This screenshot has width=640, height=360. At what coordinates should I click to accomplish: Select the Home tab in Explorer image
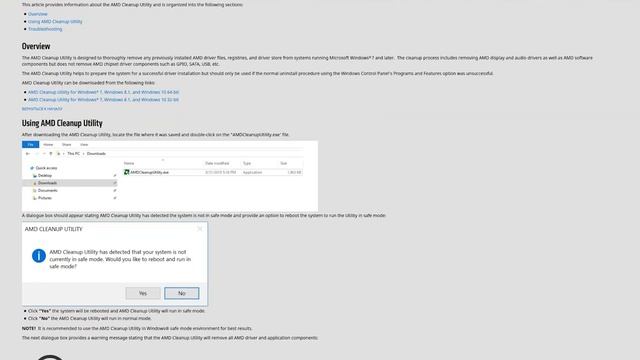(48, 144)
